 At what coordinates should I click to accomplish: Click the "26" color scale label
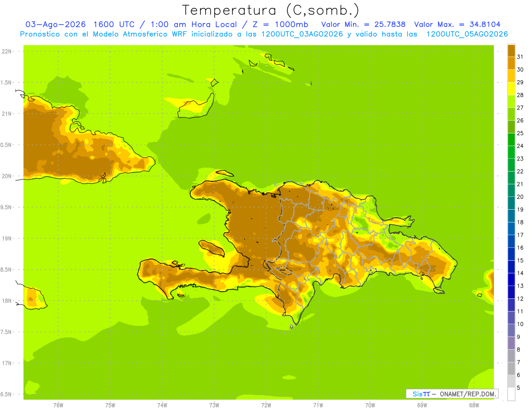[520, 120]
